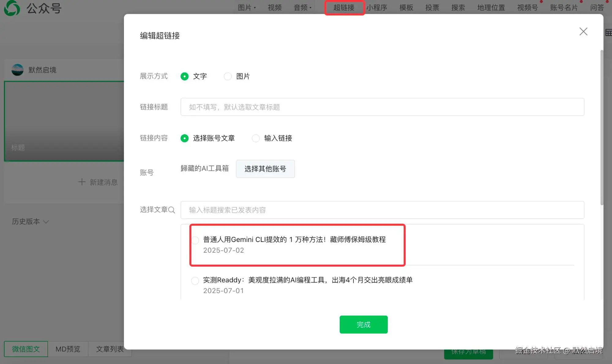Select 图片 as the 展示方式 display mode

click(x=228, y=76)
